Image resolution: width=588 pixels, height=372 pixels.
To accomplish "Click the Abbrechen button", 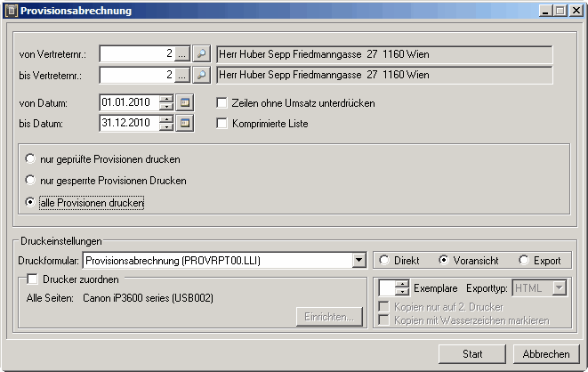I will [x=546, y=354].
